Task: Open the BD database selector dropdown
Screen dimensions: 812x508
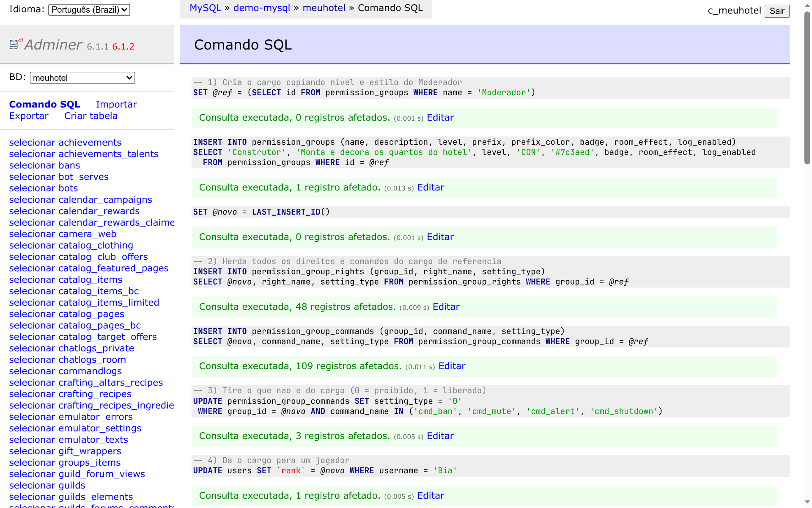Action: (x=82, y=78)
